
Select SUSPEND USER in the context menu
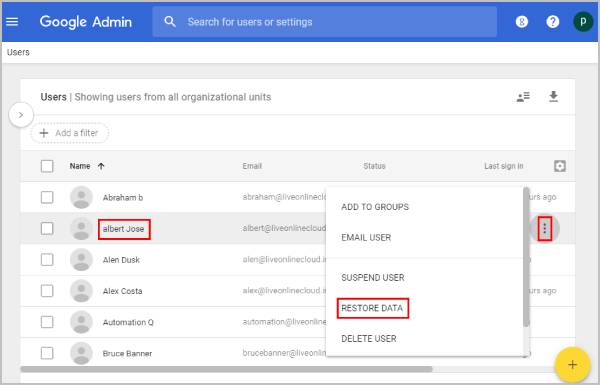373,277
